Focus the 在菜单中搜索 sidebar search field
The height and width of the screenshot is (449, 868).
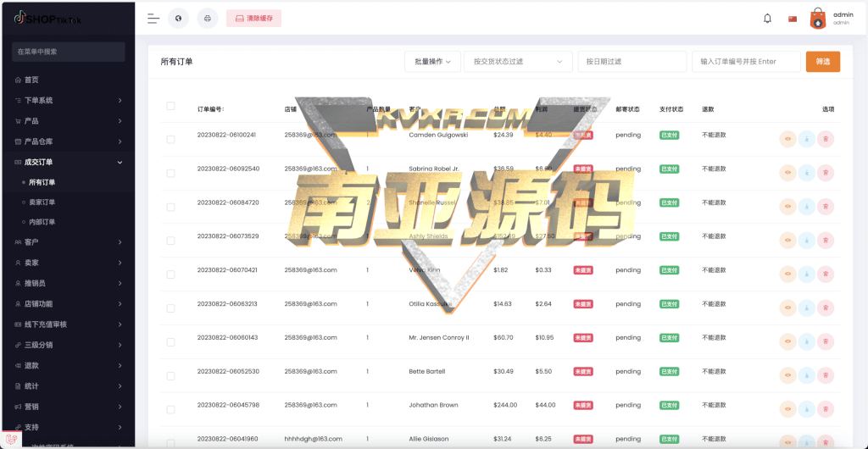[x=68, y=52]
